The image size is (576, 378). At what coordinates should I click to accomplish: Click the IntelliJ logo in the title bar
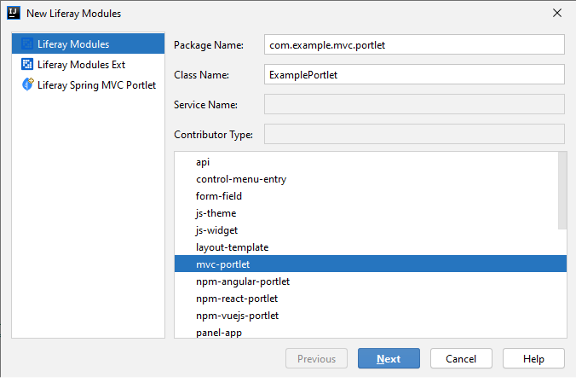[14, 13]
